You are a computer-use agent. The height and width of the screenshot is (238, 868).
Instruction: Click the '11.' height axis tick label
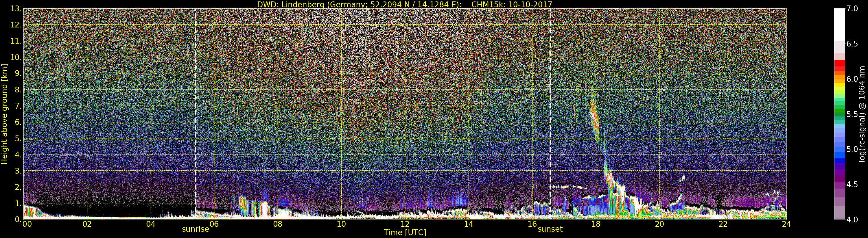16,41
